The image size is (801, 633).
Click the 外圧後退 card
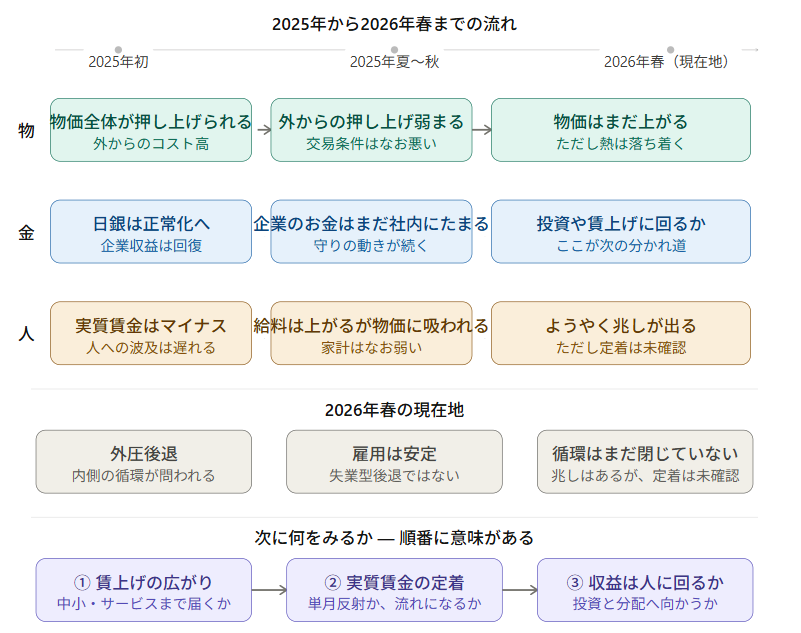click(143, 462)
